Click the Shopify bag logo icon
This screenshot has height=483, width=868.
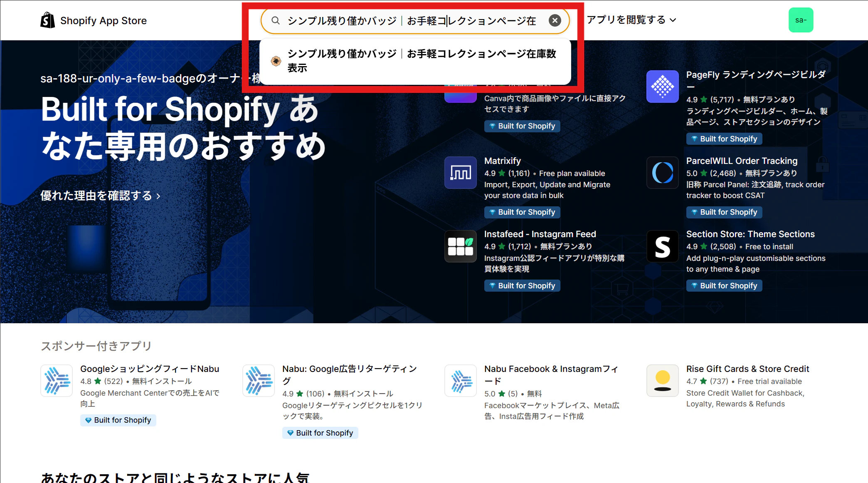[48, 20]
